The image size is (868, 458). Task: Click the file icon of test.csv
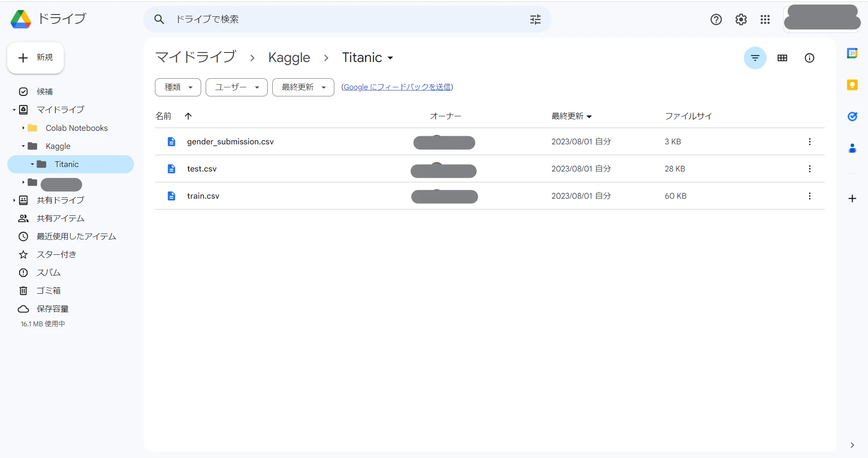171,169
